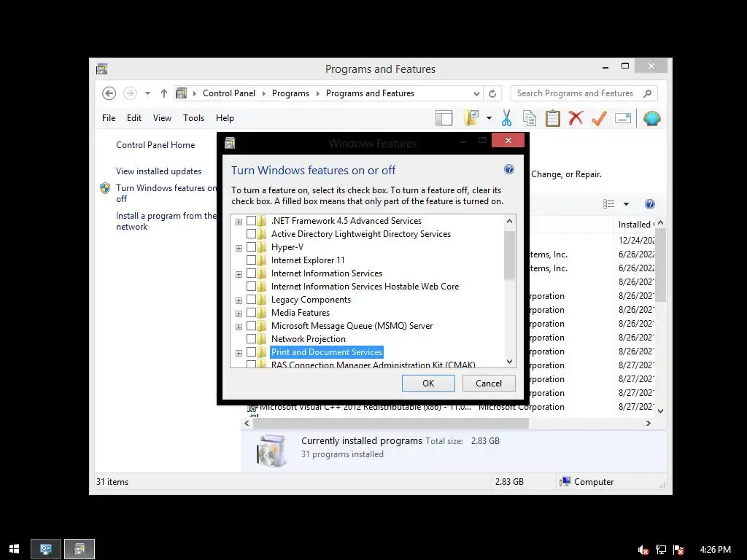Toggle the Legacy Components checkbox
Image resolution: width=747 pixels, height=560 pixels.
251,300
